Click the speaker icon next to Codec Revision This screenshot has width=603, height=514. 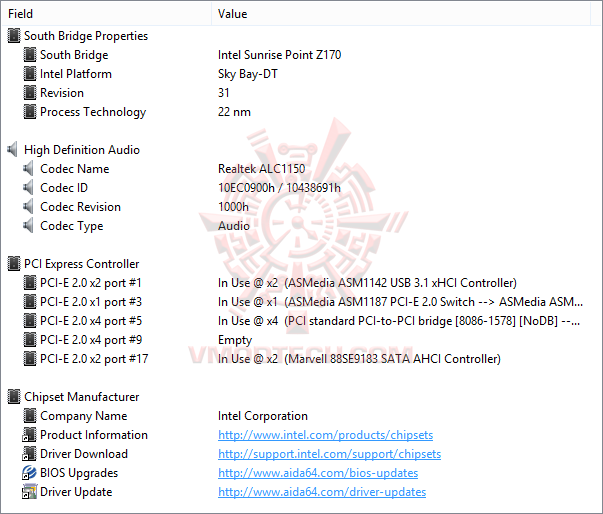28,206
